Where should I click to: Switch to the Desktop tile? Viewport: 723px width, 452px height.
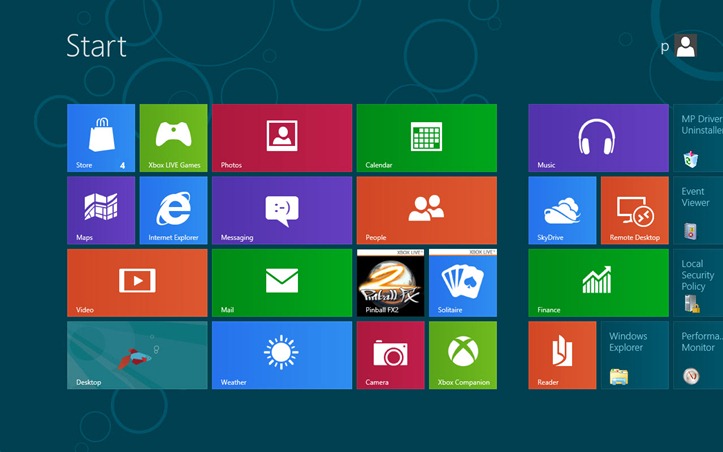point(137,355)
